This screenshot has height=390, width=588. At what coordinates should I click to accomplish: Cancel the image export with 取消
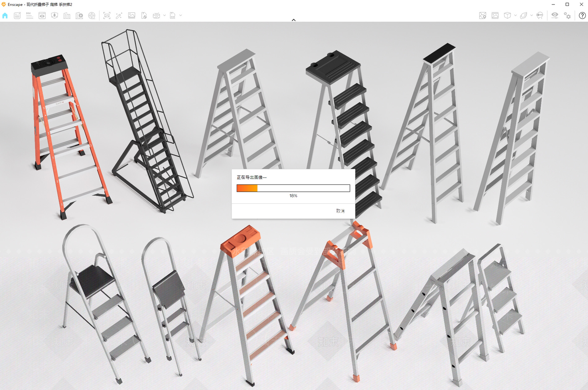click(340, 211)
